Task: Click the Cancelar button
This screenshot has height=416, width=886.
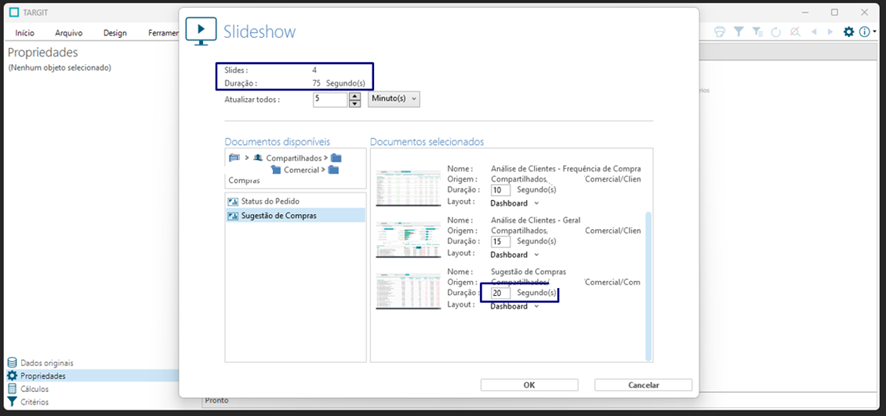Action: pyautogui.click(x=643, y=385)
